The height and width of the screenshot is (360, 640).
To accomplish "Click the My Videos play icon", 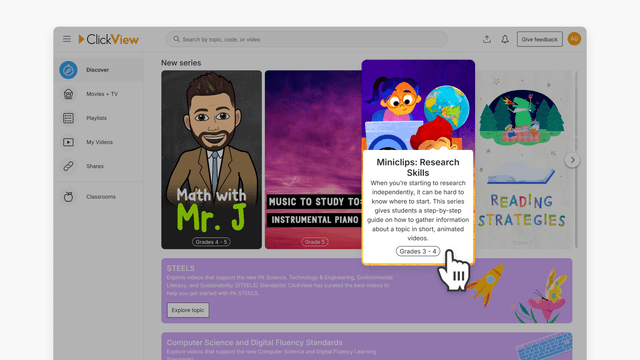I will [x=68, y=142].
